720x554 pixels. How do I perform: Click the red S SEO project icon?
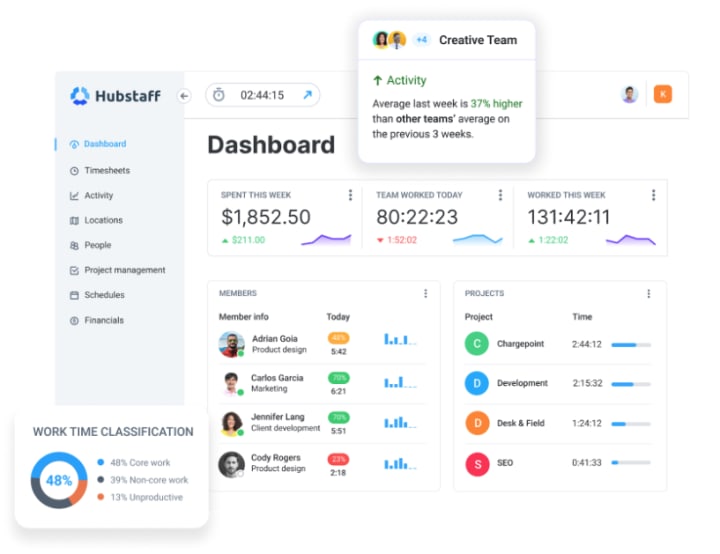[x=477, y=464]
